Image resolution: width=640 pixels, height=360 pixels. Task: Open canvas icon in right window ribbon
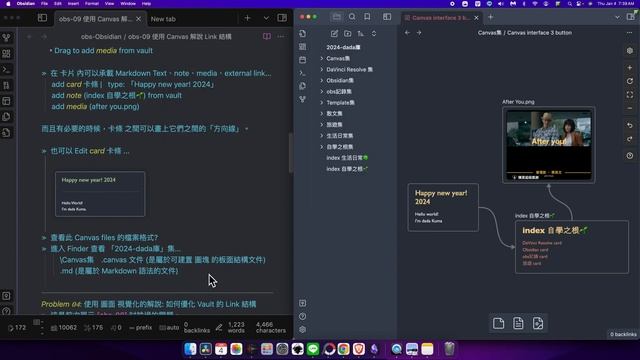(x=302, y=47)
